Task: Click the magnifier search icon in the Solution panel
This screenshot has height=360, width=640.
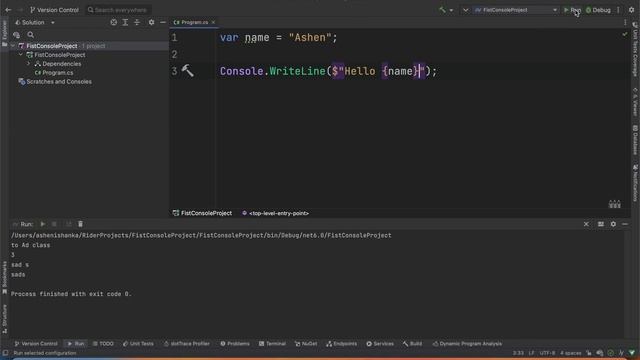Action: tap(31, 35)
